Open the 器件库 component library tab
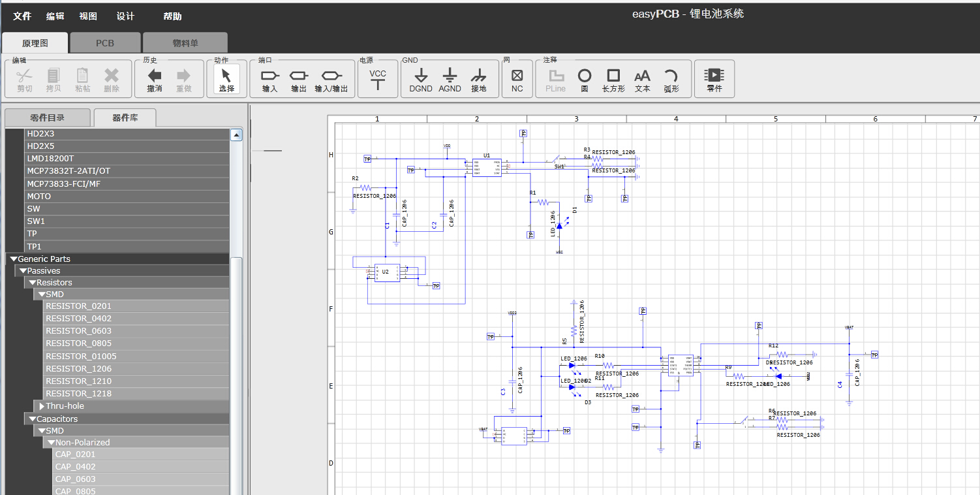980x495 pixels. pyautogui.click(x=125, y=118)
